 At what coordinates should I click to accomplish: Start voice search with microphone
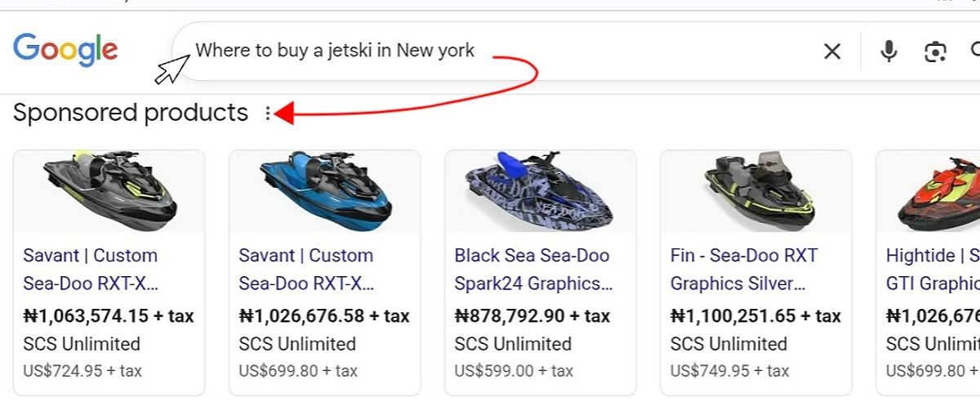click(x=889, y=51)
